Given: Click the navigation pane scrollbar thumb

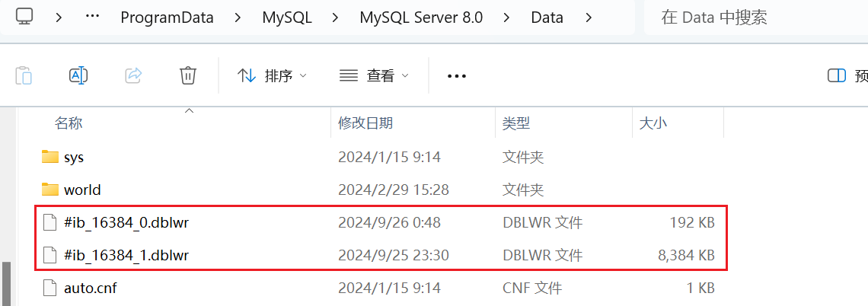Looking at the screenshot, I should 7,283.
